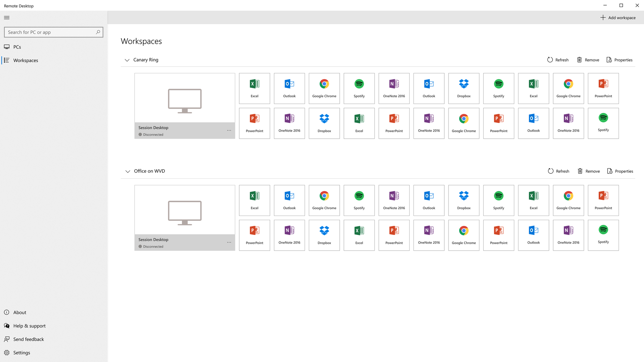The width and height of the screenshot is (644, 362).
Task: Open Dropbox in Canary Ring bottom row
Action: tap(324, 123)
